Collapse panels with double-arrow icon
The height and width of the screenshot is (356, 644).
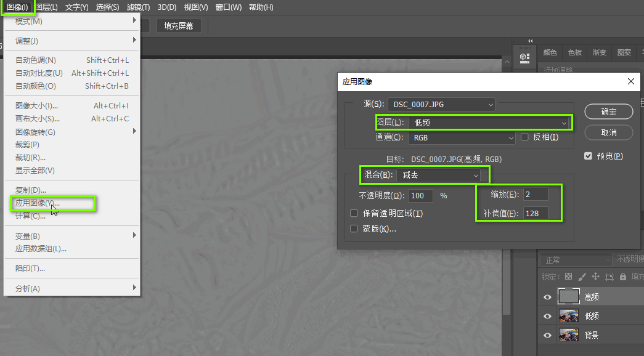pos(530,41)
